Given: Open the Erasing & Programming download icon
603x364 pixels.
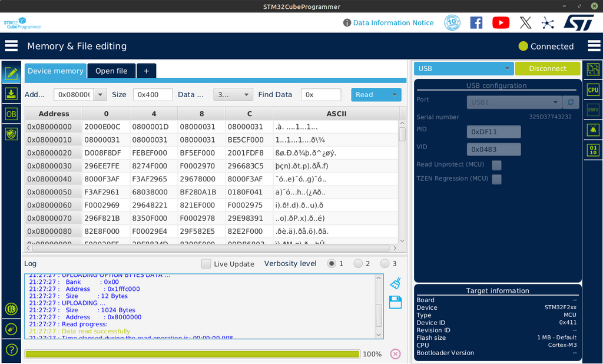Looking at the screenshot, I should (x=11, y=94).
